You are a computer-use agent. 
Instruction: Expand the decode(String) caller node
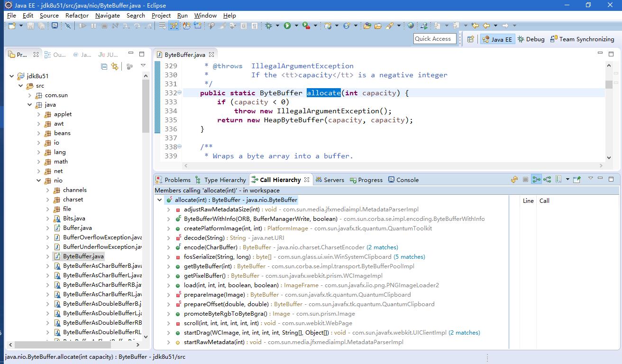coord(169,238)
